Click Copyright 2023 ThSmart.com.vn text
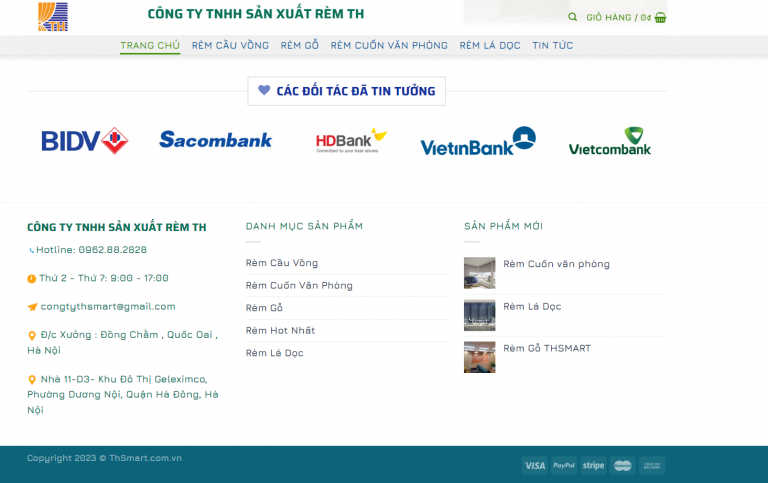The width and height of the screenshot is (768, 483). (x=104, y=458)
